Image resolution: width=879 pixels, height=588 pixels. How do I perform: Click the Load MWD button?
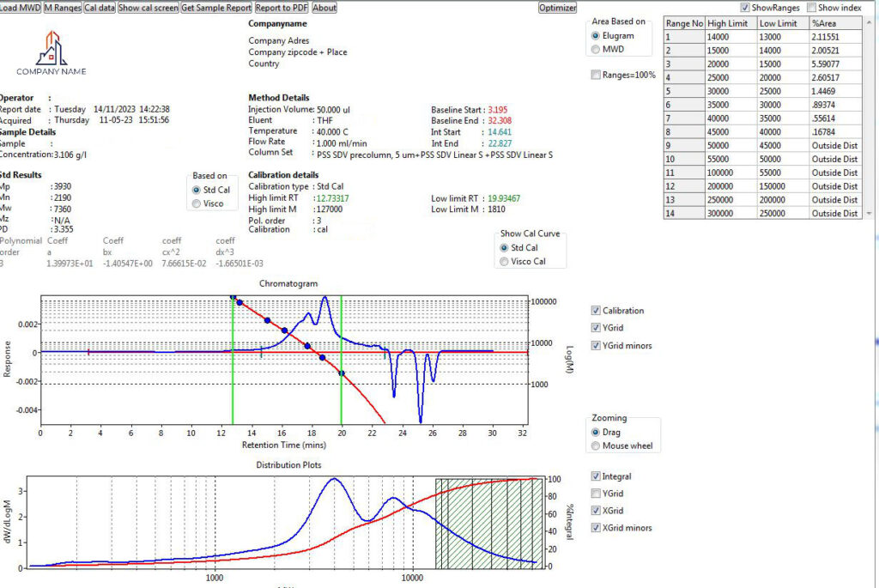point(20,8)
